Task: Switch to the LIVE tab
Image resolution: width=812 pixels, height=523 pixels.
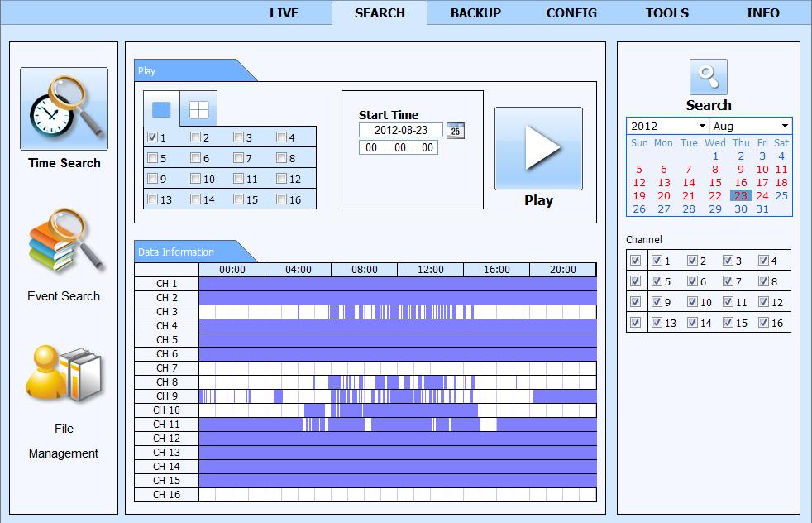Action: pos(284,13)
